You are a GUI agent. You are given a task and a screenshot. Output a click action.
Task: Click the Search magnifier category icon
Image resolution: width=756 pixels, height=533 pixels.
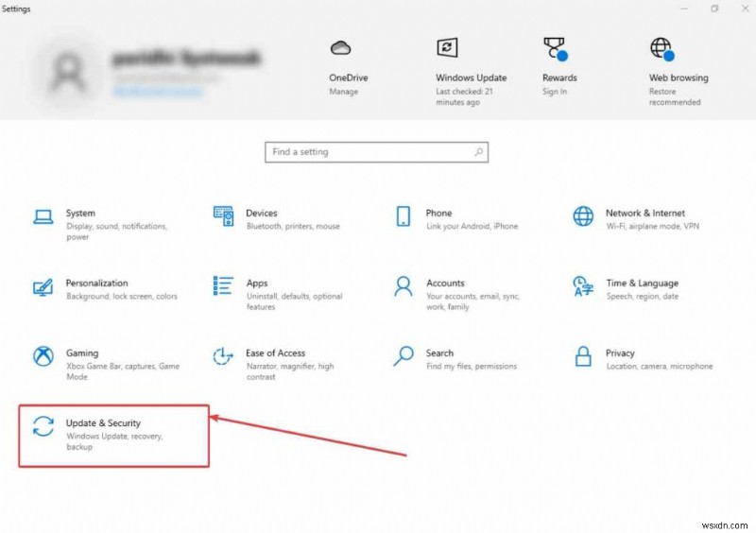click(404, 356)
